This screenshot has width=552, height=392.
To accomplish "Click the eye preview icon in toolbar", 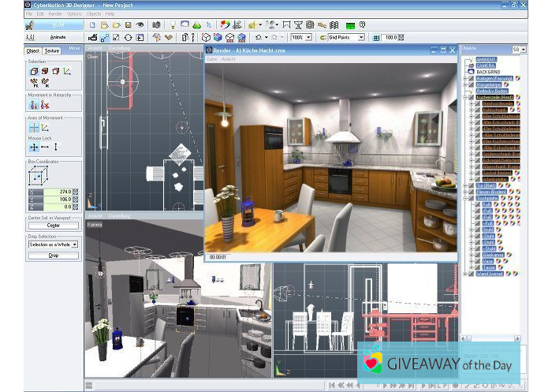I will [140, 25].
